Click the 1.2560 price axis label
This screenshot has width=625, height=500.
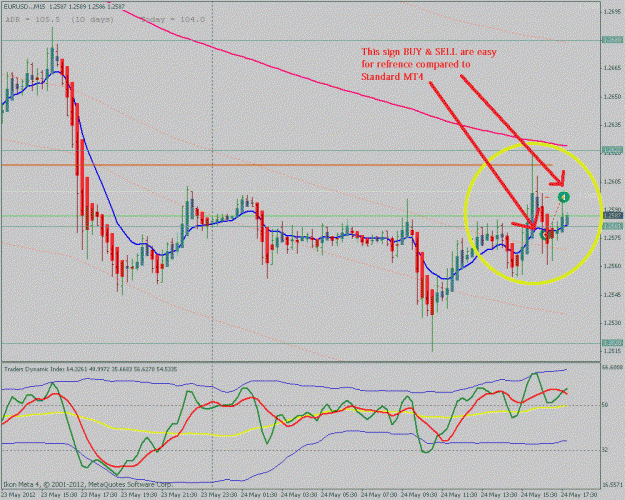612,266
